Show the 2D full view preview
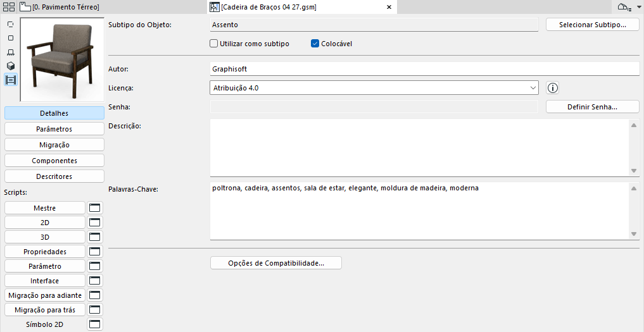This screenshot has height=332, width=644. [11, 38]
